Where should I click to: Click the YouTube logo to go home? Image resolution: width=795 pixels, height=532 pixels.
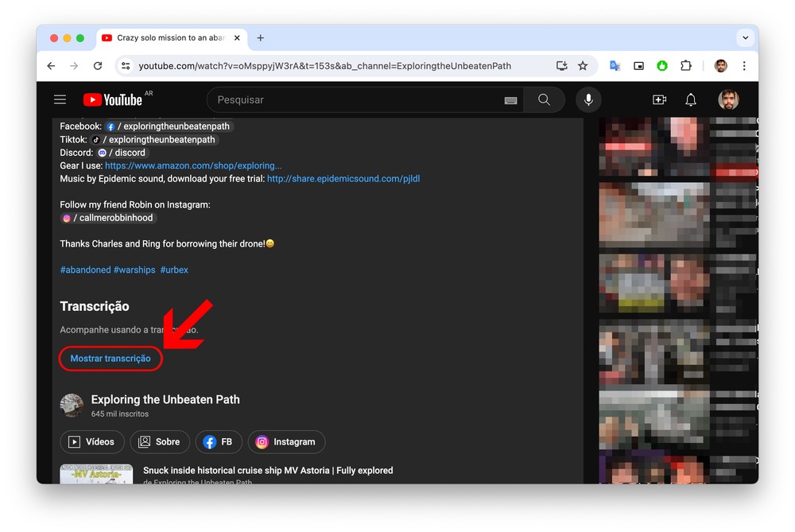point(113,99)
